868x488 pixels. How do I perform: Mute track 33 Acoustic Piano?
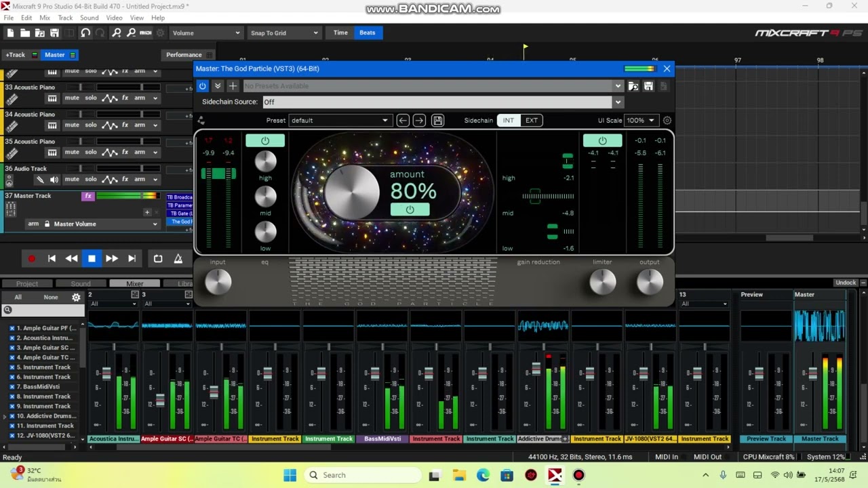(x=72, y=98)
